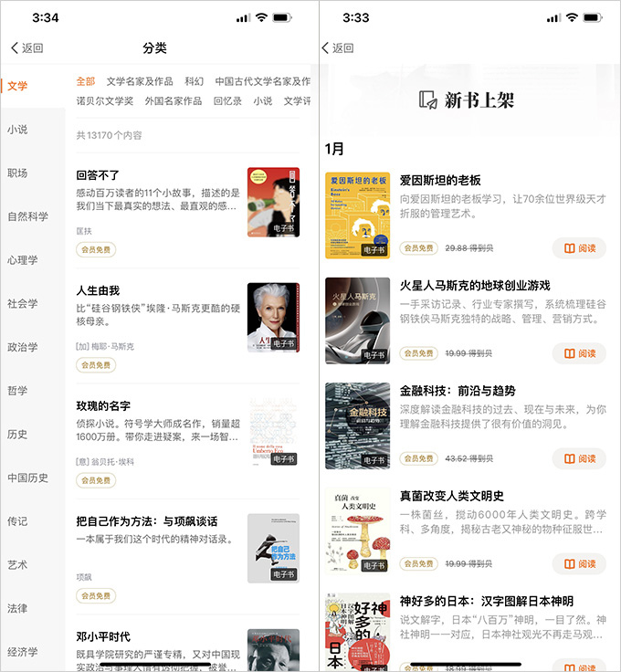Tap 阅读 button for 真菌改变人类文明史
Viewport: 621px width, 672px height.
(579, 564)
